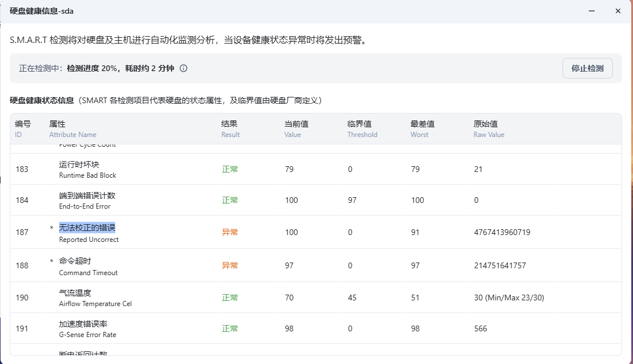633x364 pixels.
Task: Click Airflow Temperature Cel label
Action: click(95, 303)
